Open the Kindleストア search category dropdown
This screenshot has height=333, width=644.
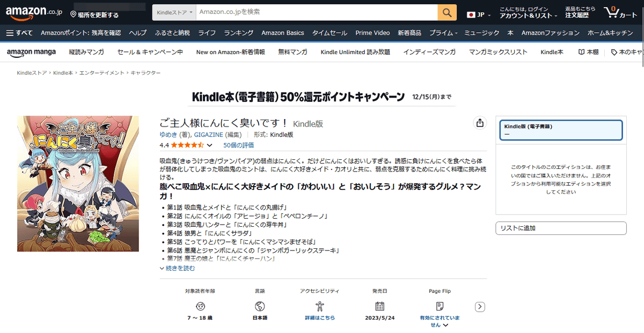[174, 12]
